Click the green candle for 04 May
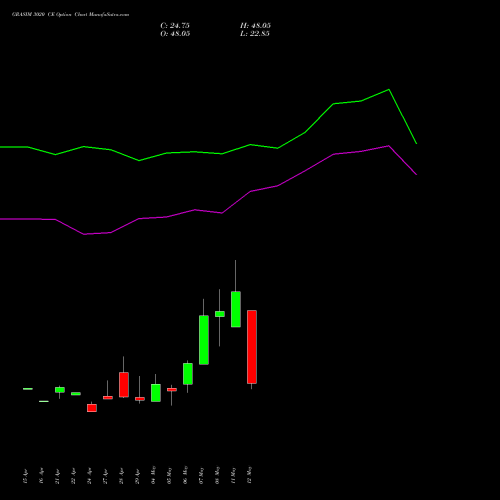This screenshot has height=500, width=500. coord(156,393)
